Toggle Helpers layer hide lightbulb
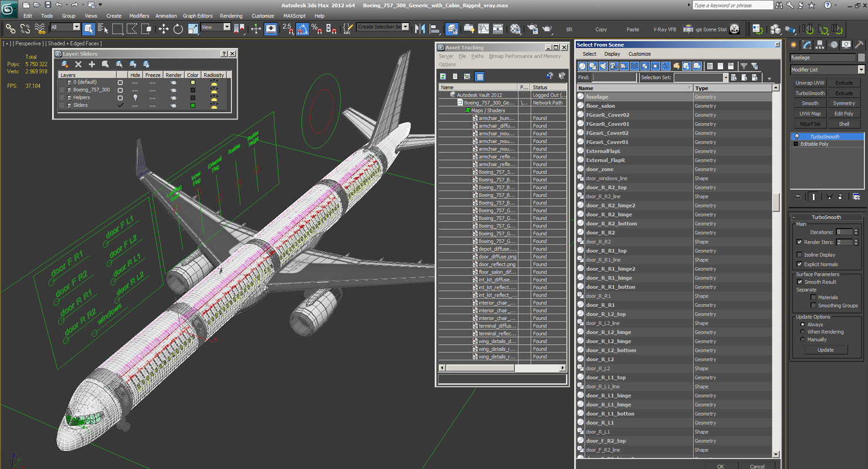Viewport: 868px width, 469px height. point(135,97)
